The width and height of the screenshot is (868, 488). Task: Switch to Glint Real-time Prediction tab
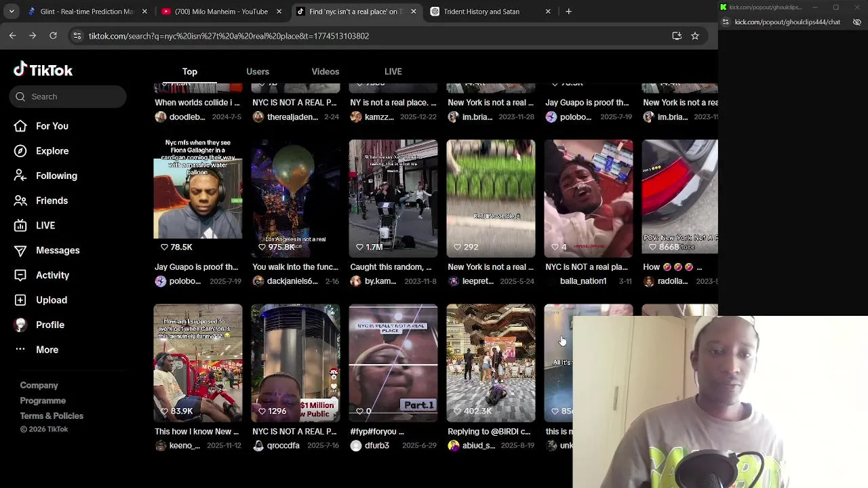pyautogui.click(x=87, y=12)
